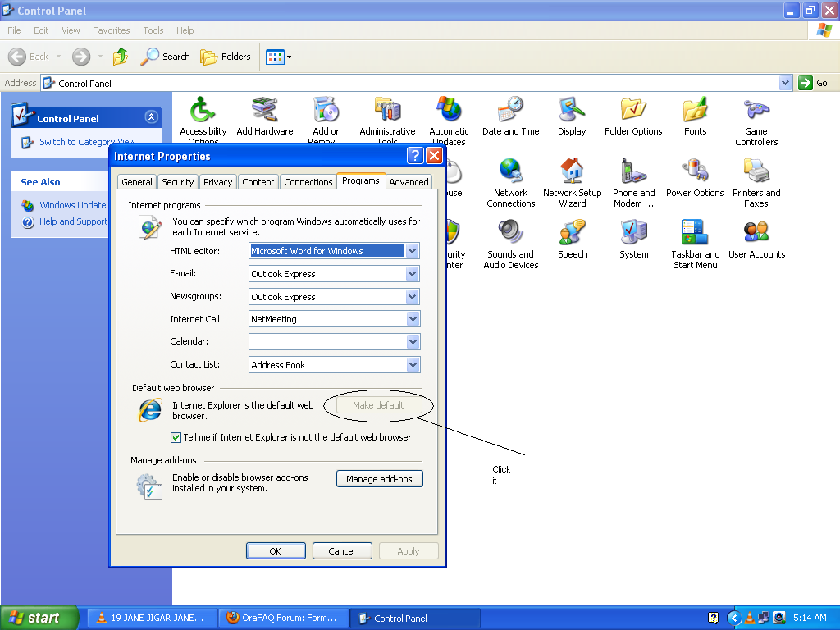Image resolution: width=840 pixels, height=630 pixels.
Task: Launch the Network Setup Wizard icon
Action: point(572,183)
